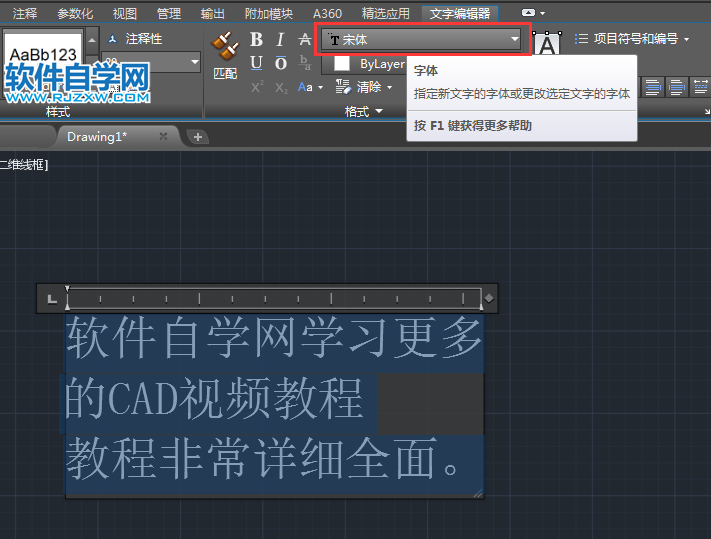Open the 输出 ribbon tab

213,14
